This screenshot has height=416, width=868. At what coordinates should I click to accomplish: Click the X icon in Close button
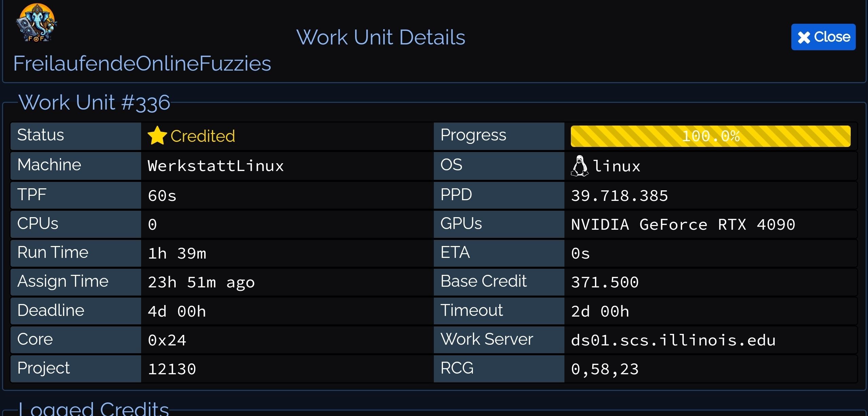(x=804, y=37)
